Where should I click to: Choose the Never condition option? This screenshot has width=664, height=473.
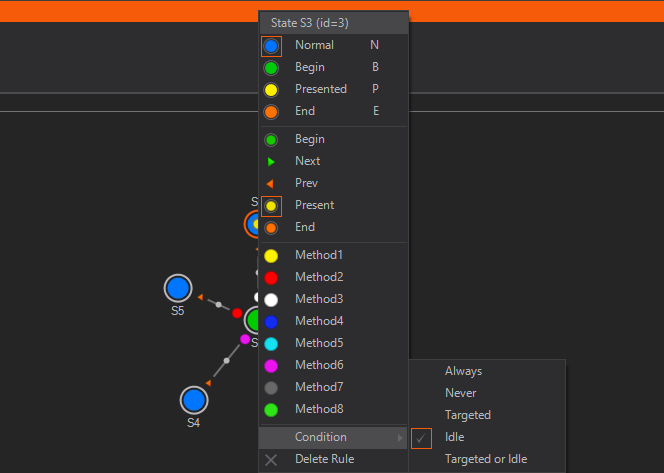(460, 393)
